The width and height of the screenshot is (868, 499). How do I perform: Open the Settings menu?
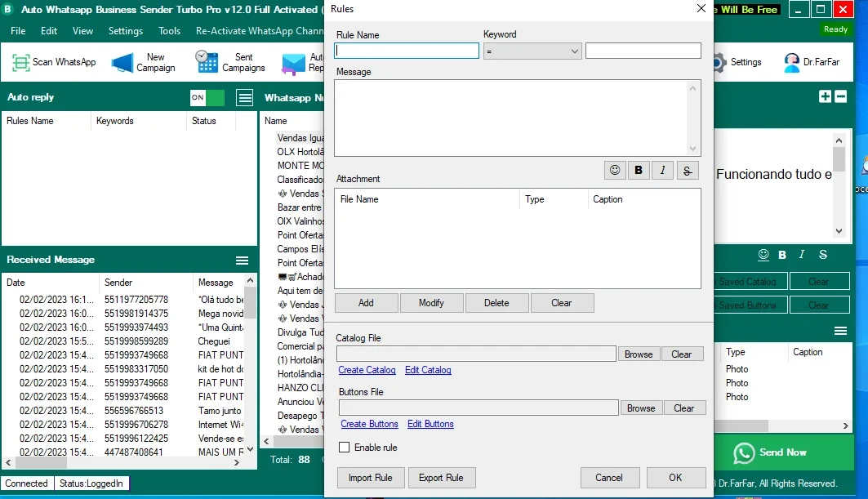(126, 31)
